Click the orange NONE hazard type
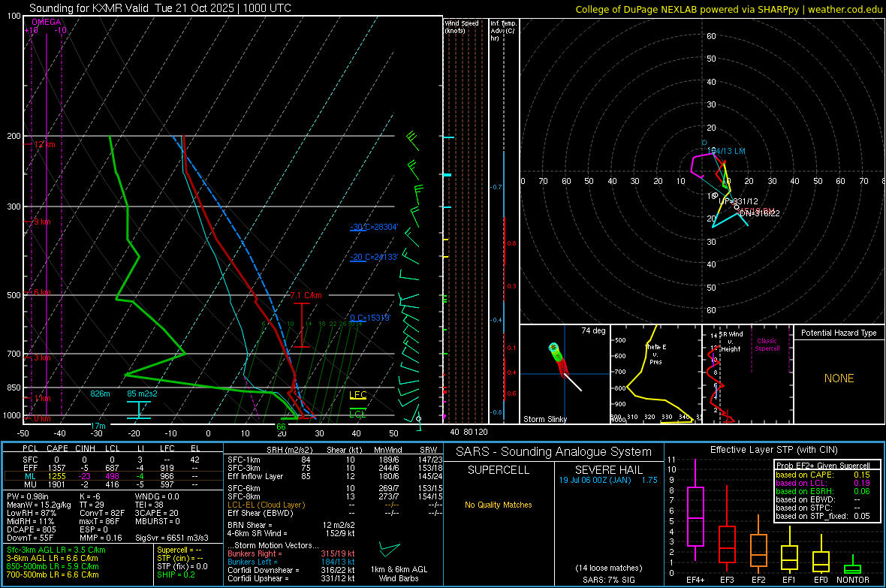Image resolution: width=886 pixels, height=588 pixels. (839, 378)
